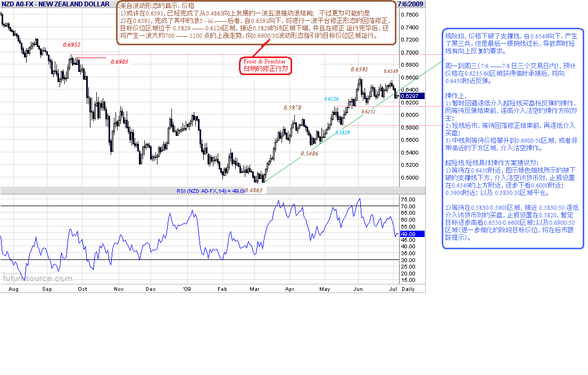Select the 0.7400 price axis label
This screenshot has height=375, width=588.
pyautogui.click(x=410, y=27)
